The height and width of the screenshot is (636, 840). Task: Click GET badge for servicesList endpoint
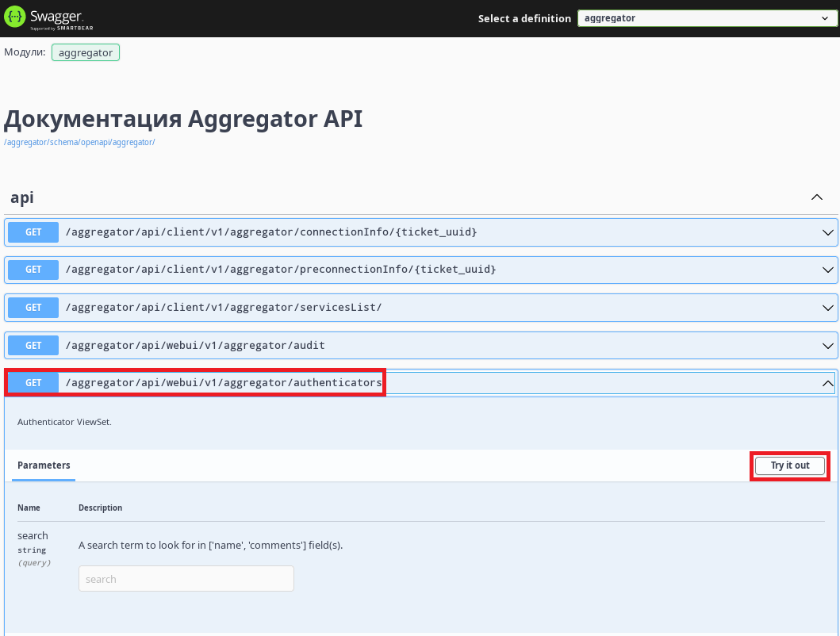tap(33, 308)
